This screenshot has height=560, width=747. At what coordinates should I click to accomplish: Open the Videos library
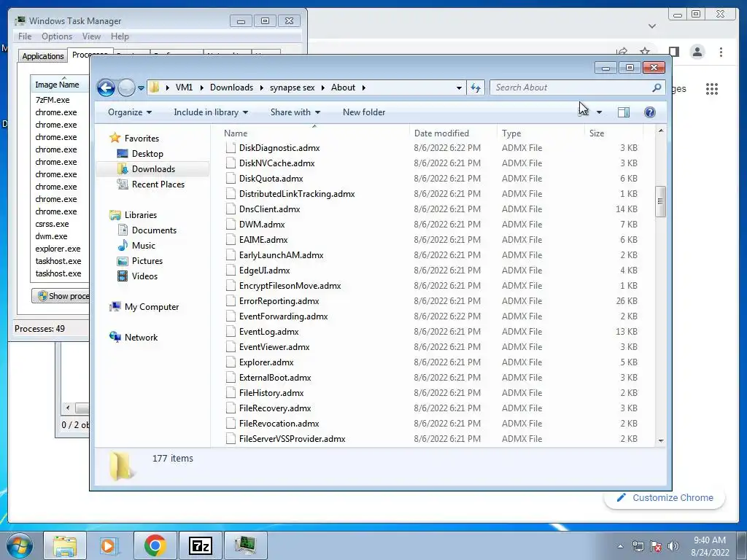[144, 276]
